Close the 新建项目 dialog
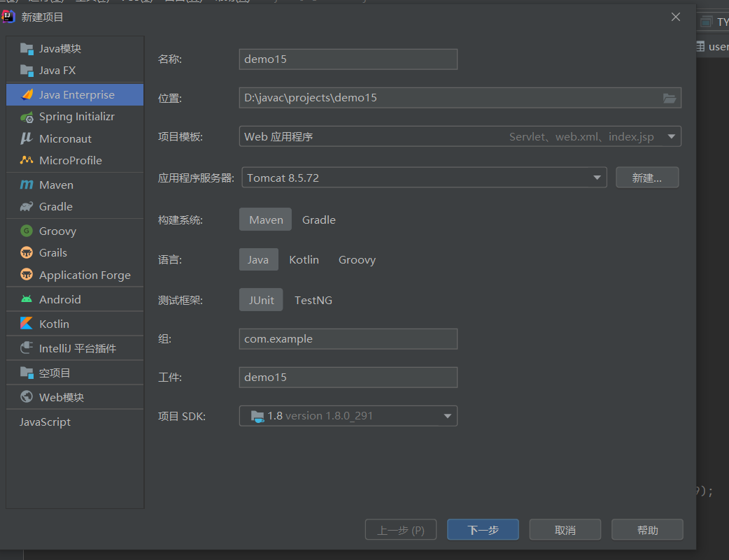This screenshot has width=729, height=560. pyautogui.click(x=676, y=17)
